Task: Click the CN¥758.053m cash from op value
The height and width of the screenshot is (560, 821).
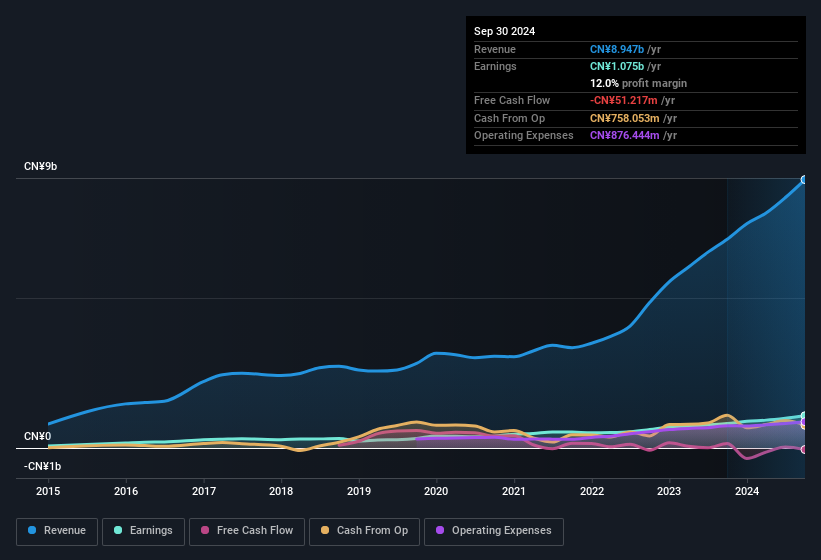Action: point(625,118)
